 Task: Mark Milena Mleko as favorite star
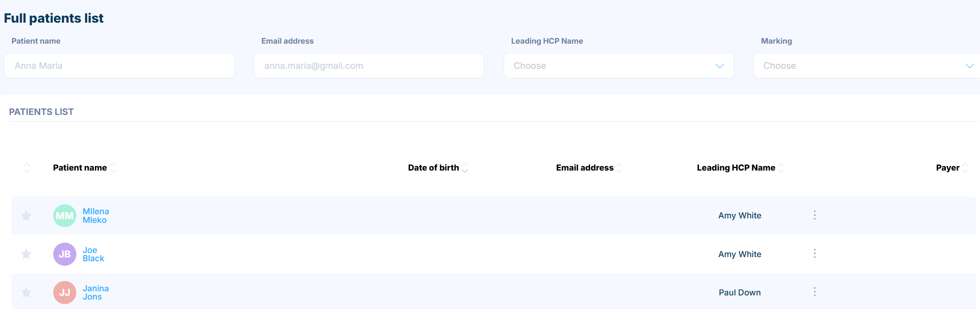click(26, 215)
